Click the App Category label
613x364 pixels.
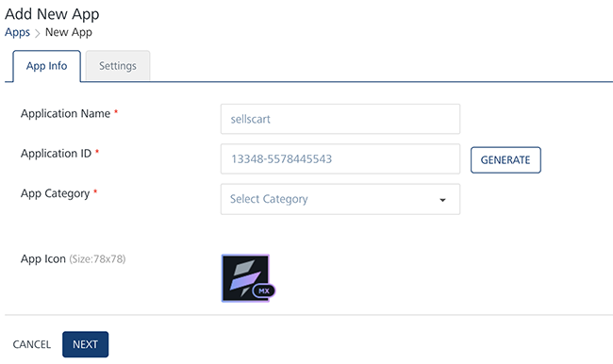[55, 193]
